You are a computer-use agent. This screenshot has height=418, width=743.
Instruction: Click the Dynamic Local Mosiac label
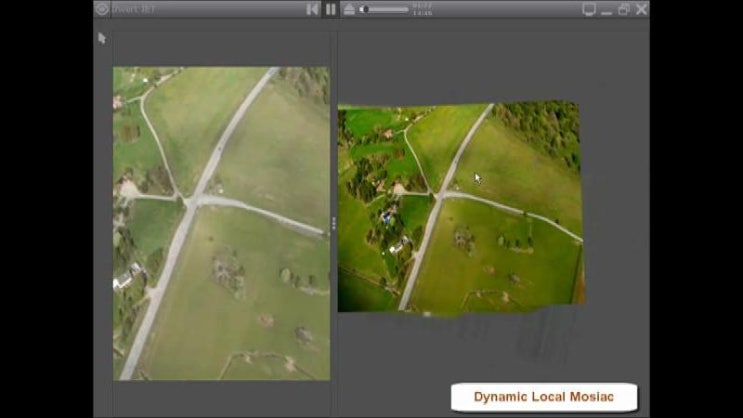pos(543,397)
